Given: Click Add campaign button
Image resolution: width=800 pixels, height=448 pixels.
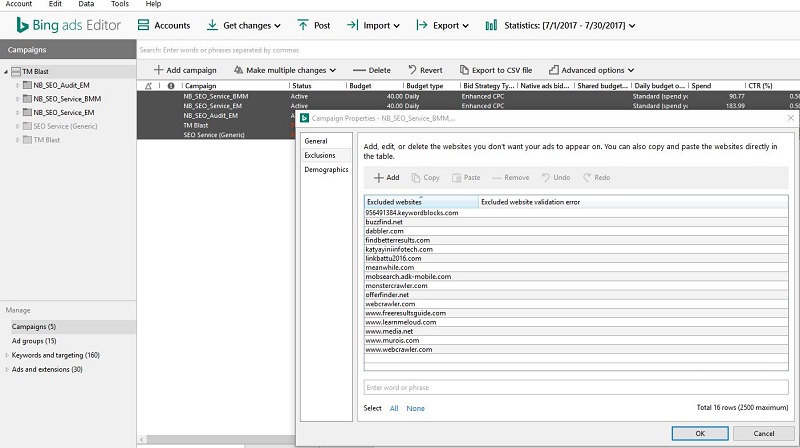Looking at the screenshot, I should [x=185, y=70].
